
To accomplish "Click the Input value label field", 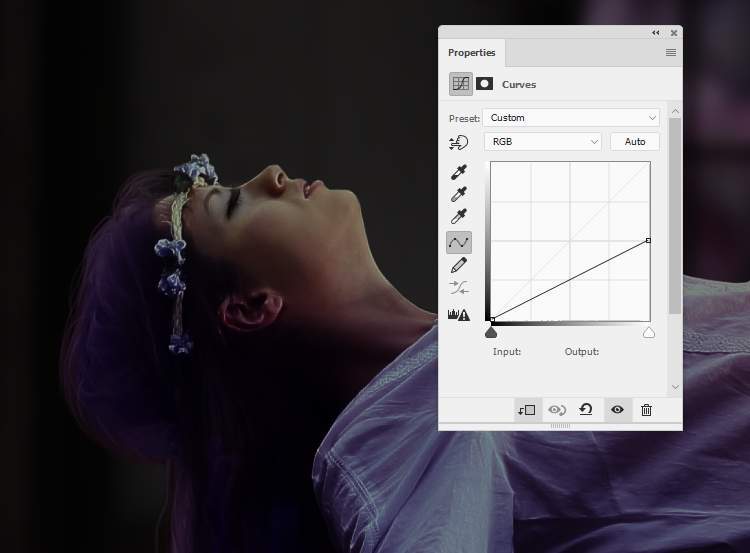I will pyautogui.click(x=507, y=352).
